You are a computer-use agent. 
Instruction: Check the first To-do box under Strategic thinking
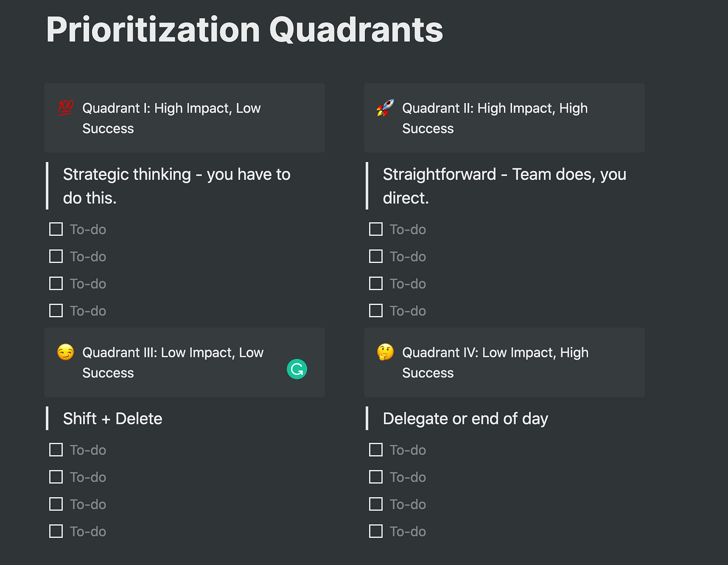tap(56, 229)
